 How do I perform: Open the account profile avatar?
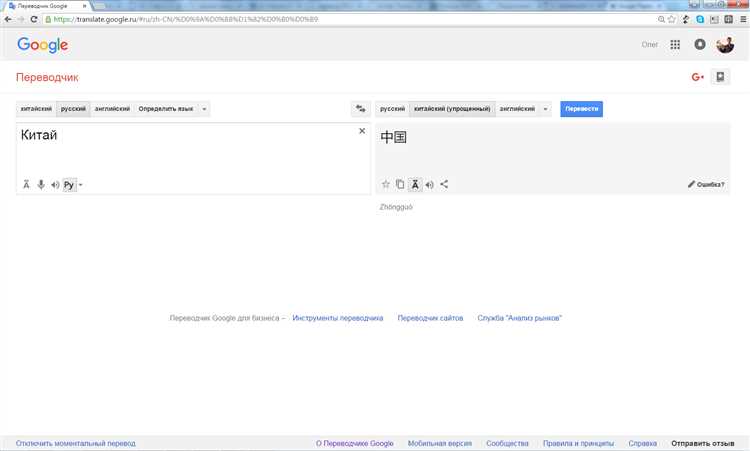pyautogui.click(x=725, y=44)
